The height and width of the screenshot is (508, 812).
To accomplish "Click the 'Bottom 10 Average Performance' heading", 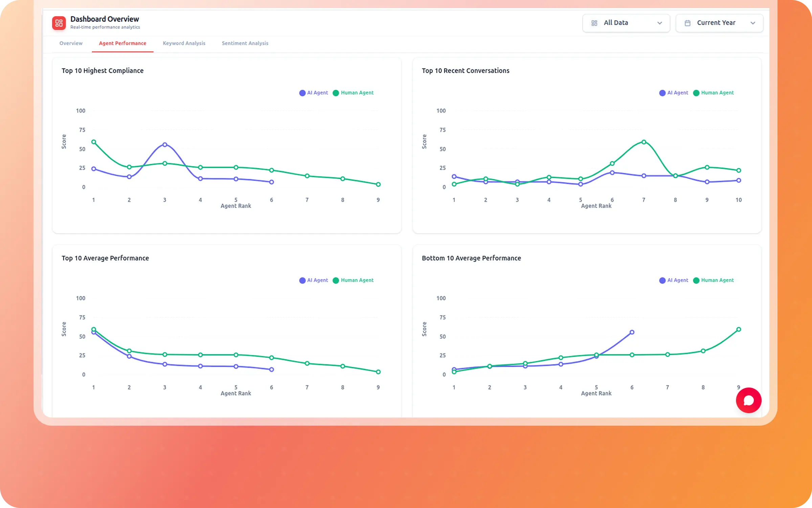I will pos(471,258).
